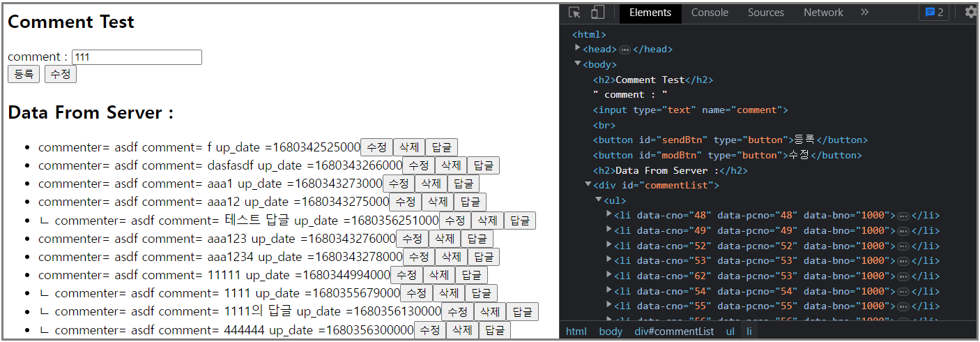
Task: Expand li with data-cno 55
Action: [609, 306]
